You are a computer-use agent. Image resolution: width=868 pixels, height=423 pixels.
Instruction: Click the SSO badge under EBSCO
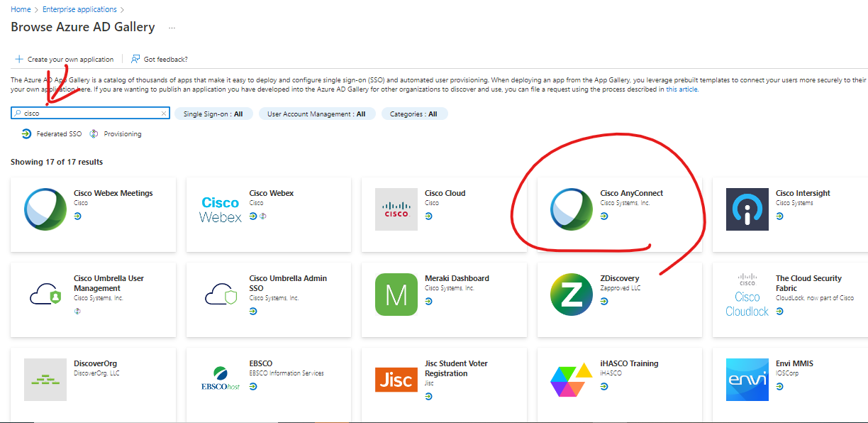(252, 386)
